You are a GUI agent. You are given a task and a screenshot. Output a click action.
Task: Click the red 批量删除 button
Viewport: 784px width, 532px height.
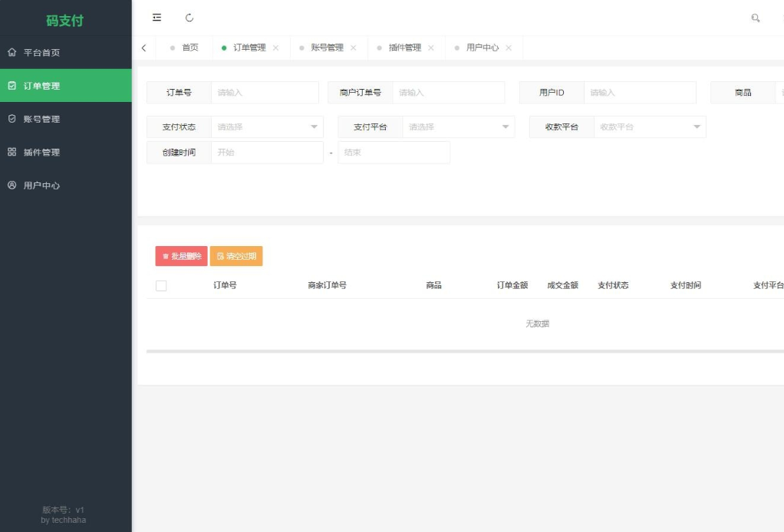(x=182, y=256)
